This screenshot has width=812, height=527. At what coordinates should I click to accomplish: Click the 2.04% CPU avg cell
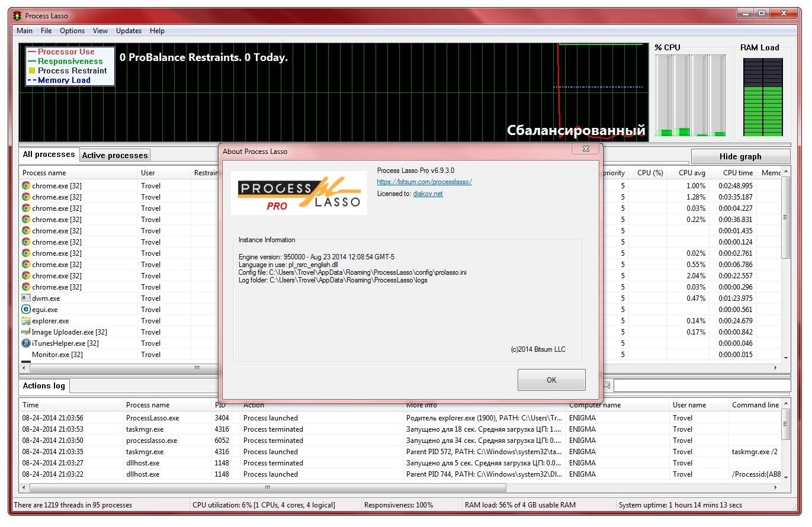[695, 276]
